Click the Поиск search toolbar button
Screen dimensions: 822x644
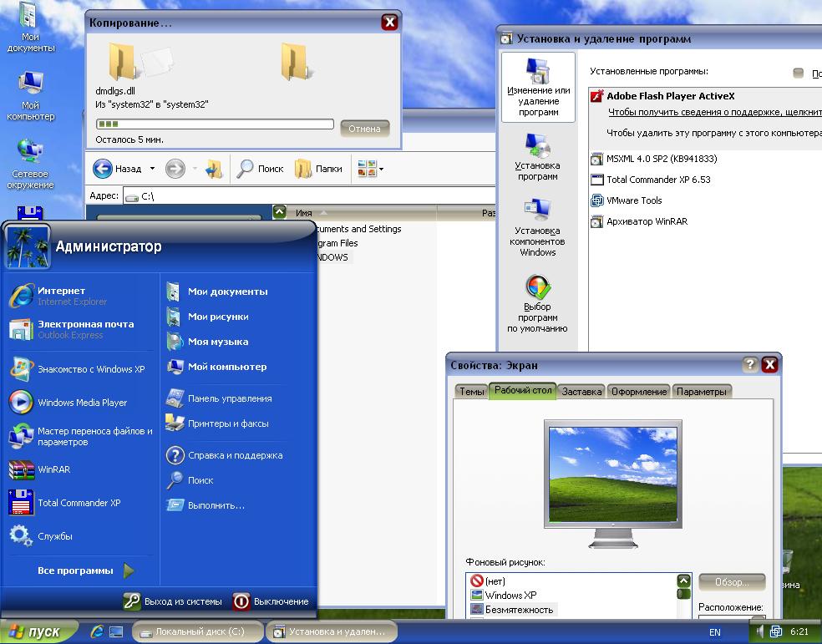(261, 169)
